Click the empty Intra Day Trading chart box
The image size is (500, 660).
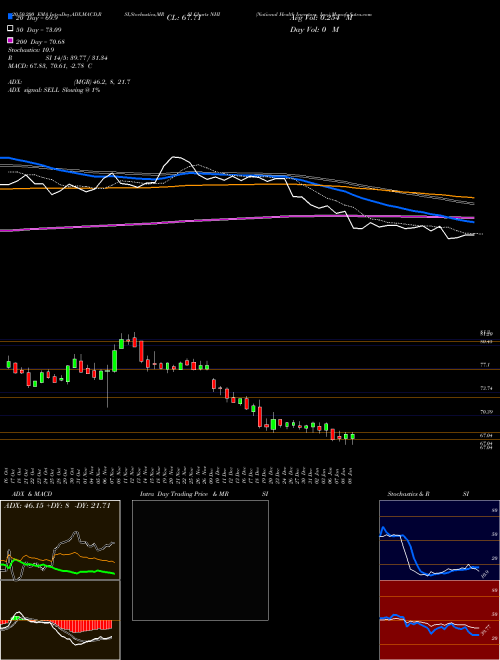coord(200,560)
